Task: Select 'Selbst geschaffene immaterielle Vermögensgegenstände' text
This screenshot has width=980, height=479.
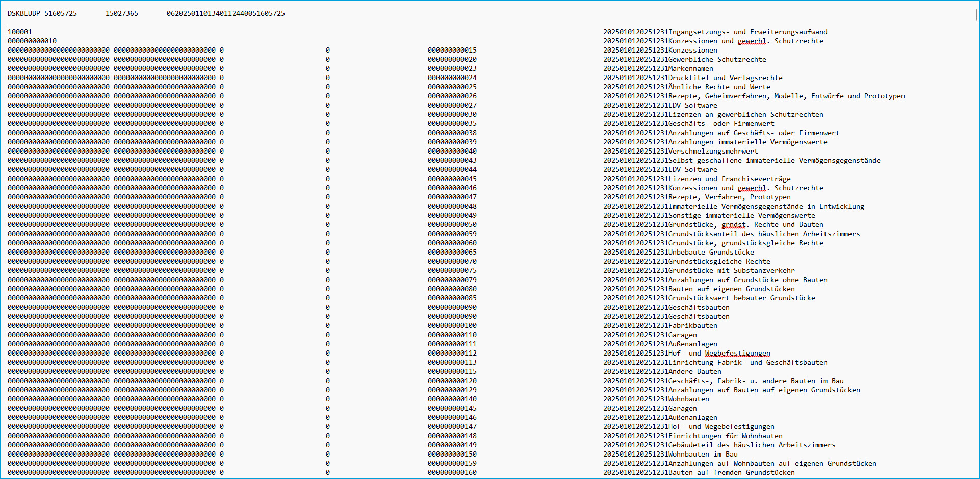Action: (x=775, y=160)
